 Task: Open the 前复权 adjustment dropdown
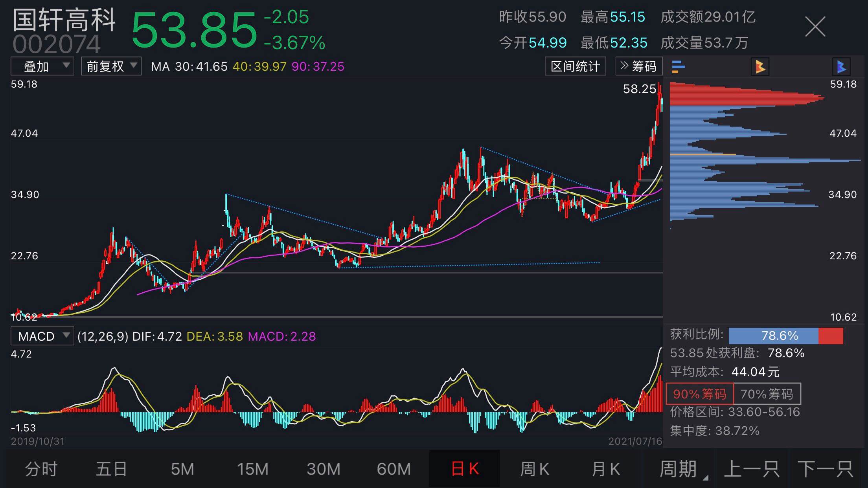coord(111,66)
